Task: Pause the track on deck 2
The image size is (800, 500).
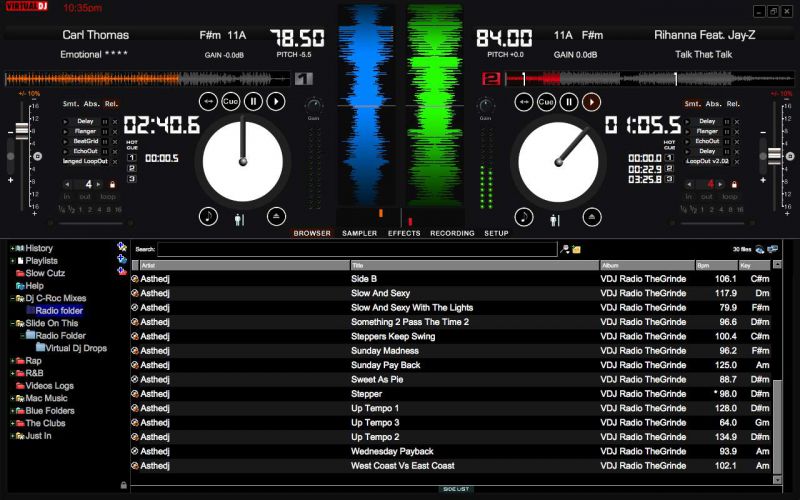Action: click(x=569, y=102)
